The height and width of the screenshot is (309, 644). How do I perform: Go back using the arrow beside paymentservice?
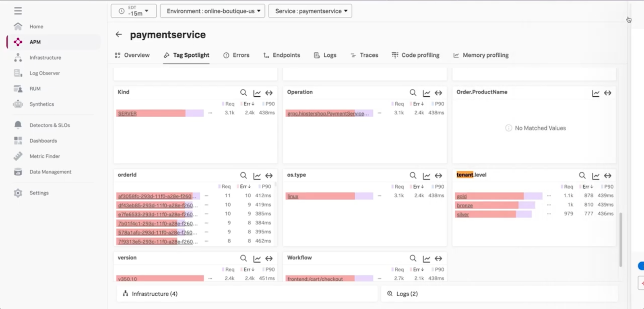click(x=119, y=35)
